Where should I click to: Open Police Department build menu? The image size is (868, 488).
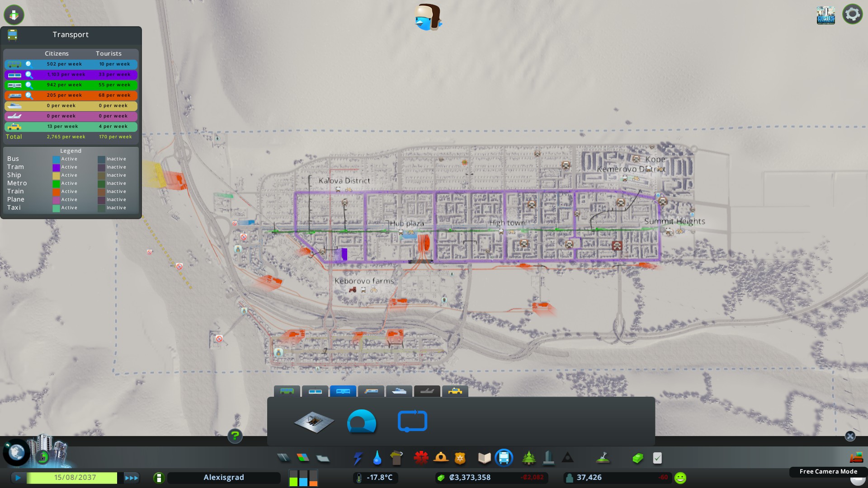[460, 458]
